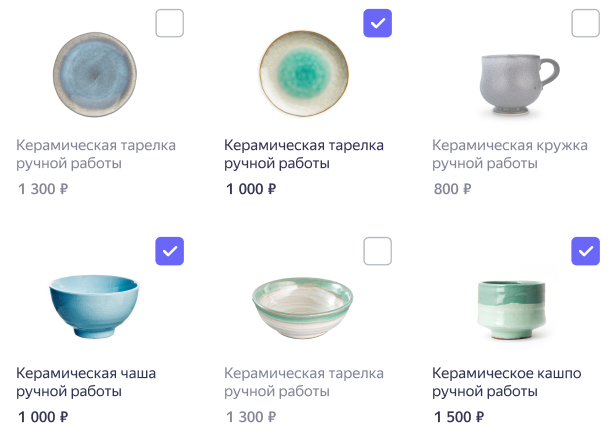This screenshot has width=608, height=440.
Task: Check the blue-gray ceramic plate checkbox
Action: click(x=169, y=23)
